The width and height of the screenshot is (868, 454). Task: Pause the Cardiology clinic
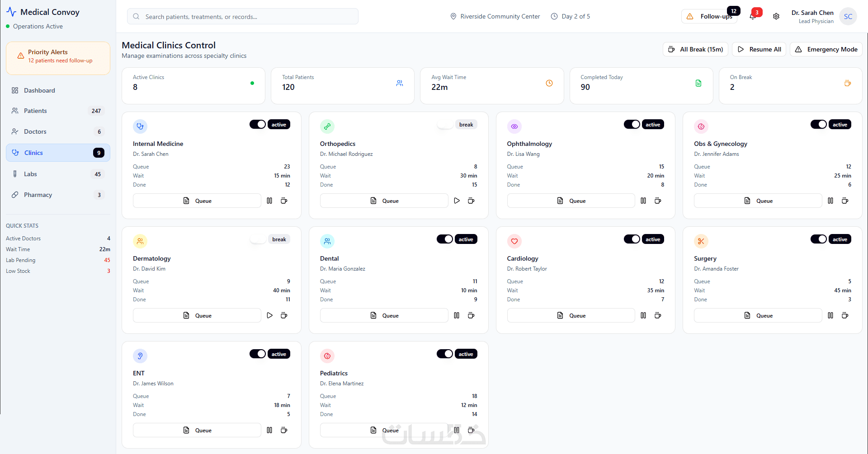coord(643,315)
